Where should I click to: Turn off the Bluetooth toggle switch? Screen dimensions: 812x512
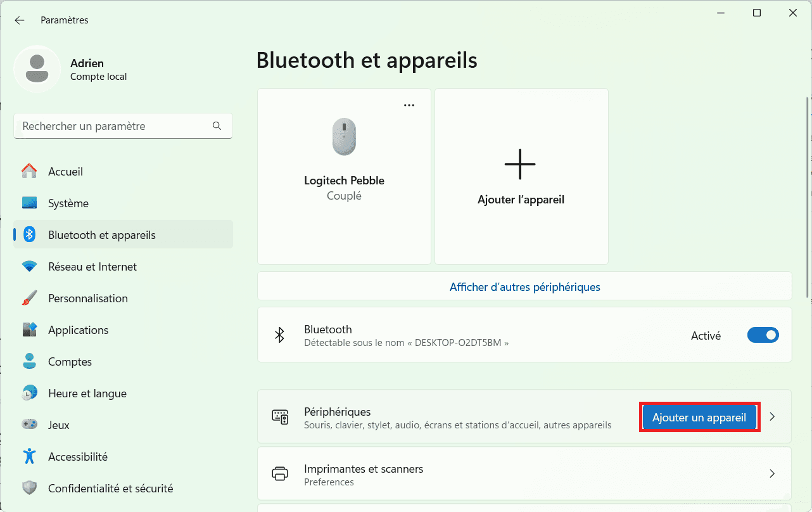click(x=763, y=335)
